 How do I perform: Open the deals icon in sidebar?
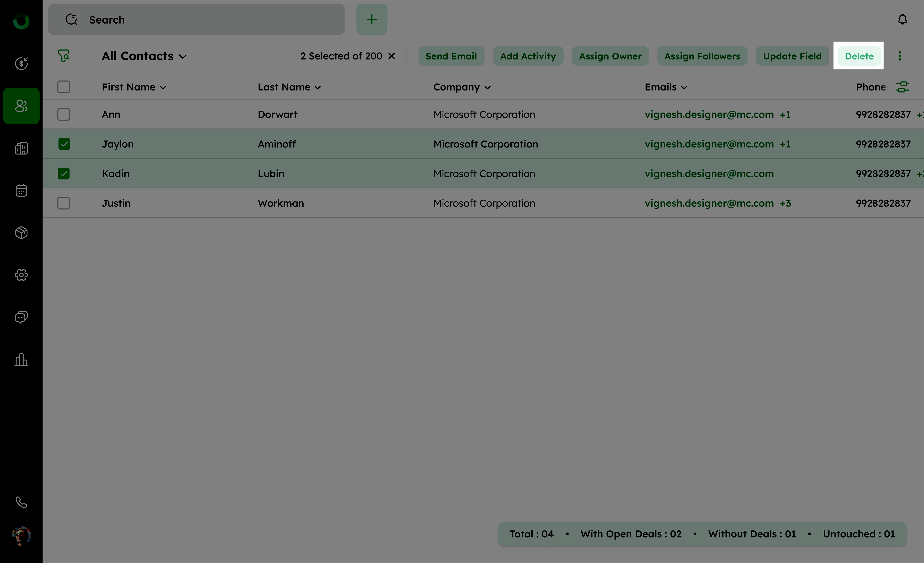click(21, 63)
